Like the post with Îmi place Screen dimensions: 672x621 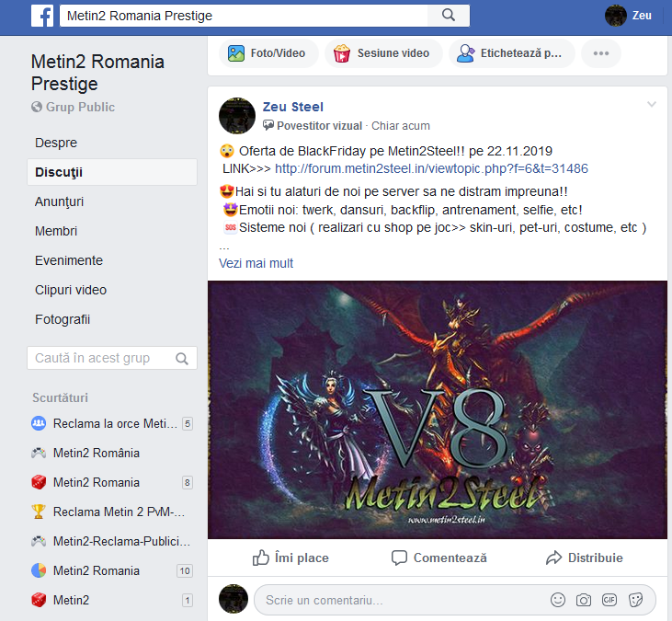[290, 558]
